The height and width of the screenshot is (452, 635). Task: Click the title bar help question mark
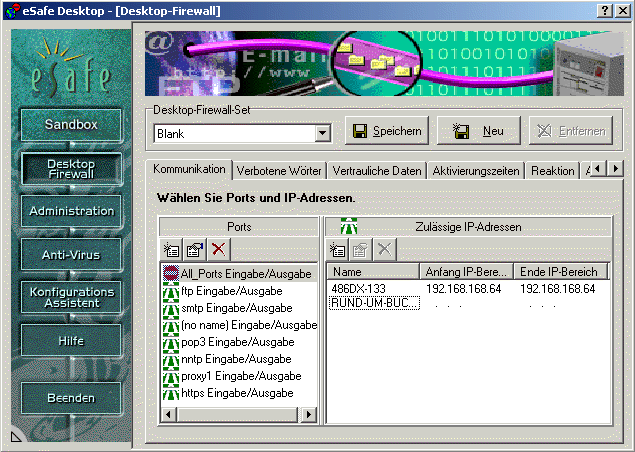click(x=605, y=9)
